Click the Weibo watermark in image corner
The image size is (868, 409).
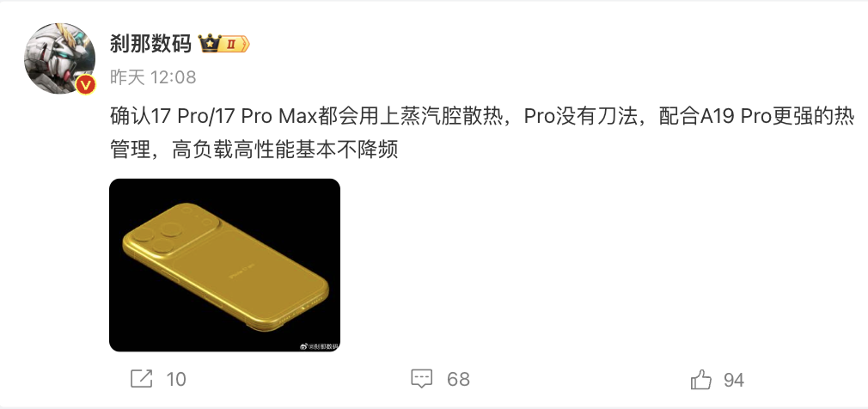pos(319,346)
